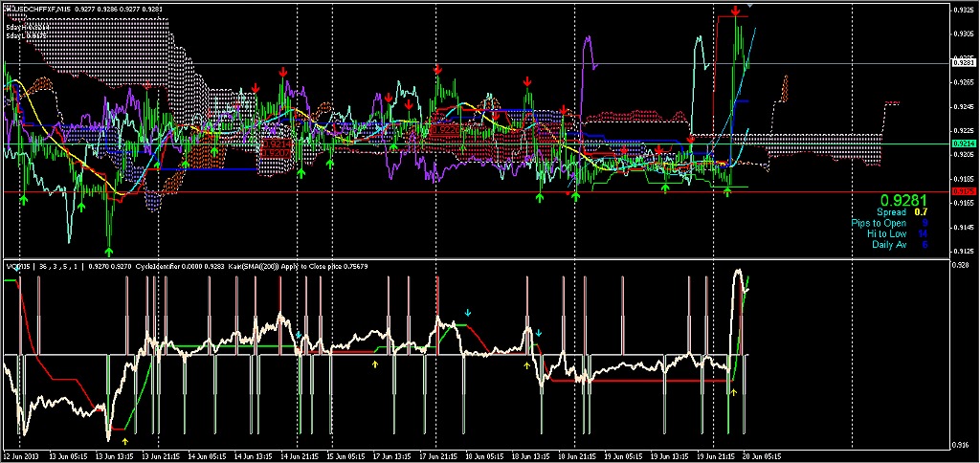Click the green up arrow under the lowest price dip

(x=109, y=252)
